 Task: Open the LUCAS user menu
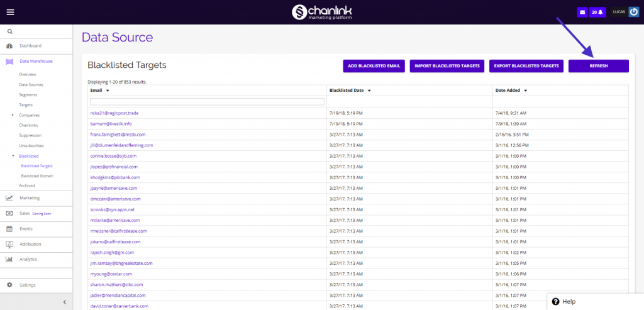pyautogui.click(x=619, y=13)
